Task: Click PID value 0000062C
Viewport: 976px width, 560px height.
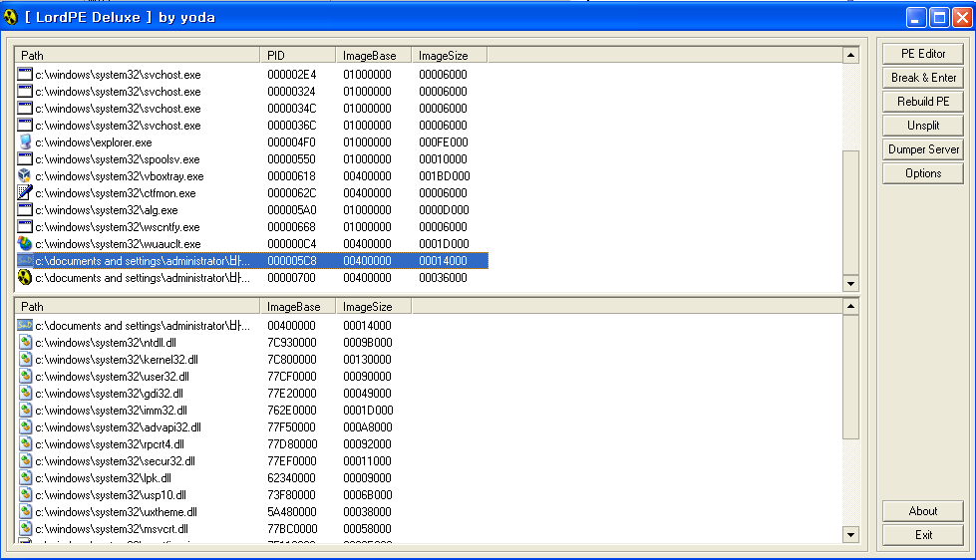Action: click(292, 193)
